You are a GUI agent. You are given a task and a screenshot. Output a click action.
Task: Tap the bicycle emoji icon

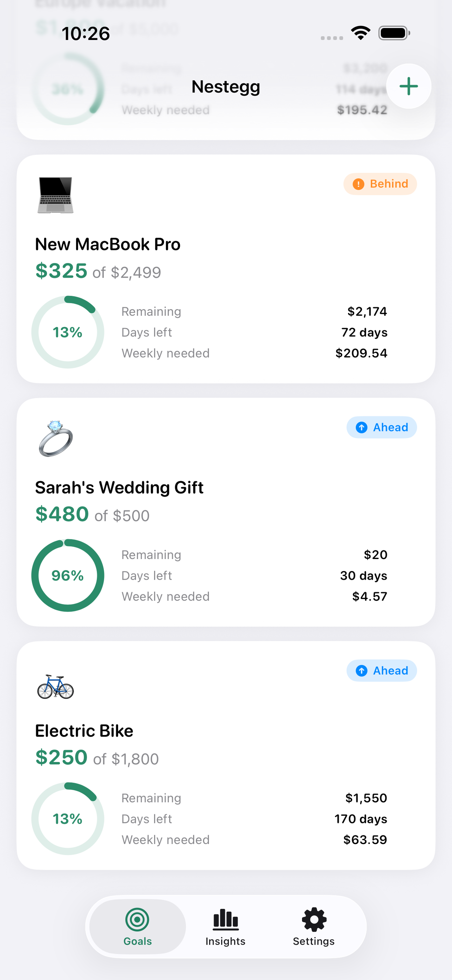point(56,687)
